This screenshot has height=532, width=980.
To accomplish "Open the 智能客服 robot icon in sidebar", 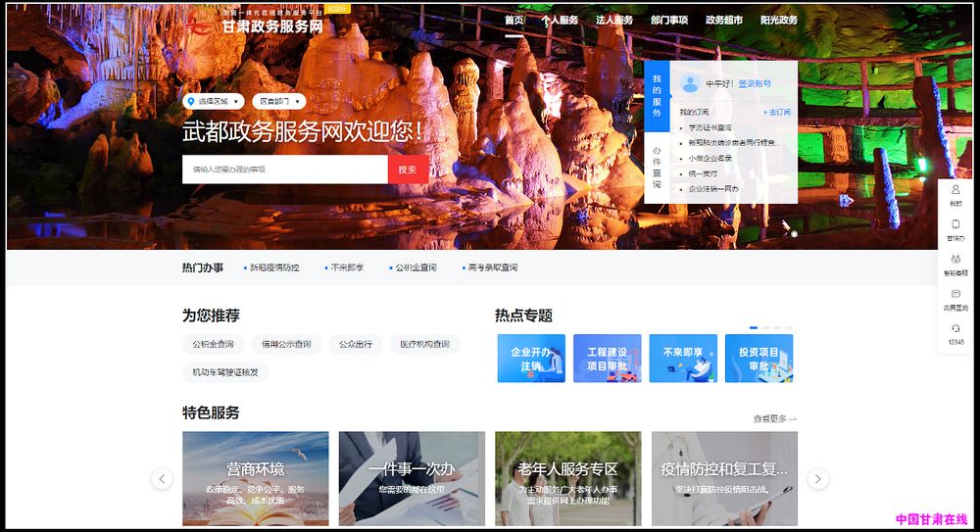I will tap(955, 261).
